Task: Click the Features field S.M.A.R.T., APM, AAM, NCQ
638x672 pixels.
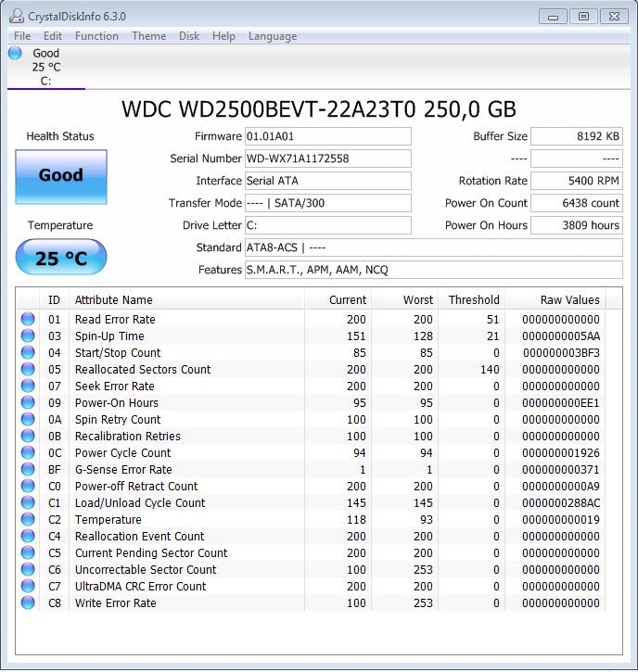Action: pos(433,270)
